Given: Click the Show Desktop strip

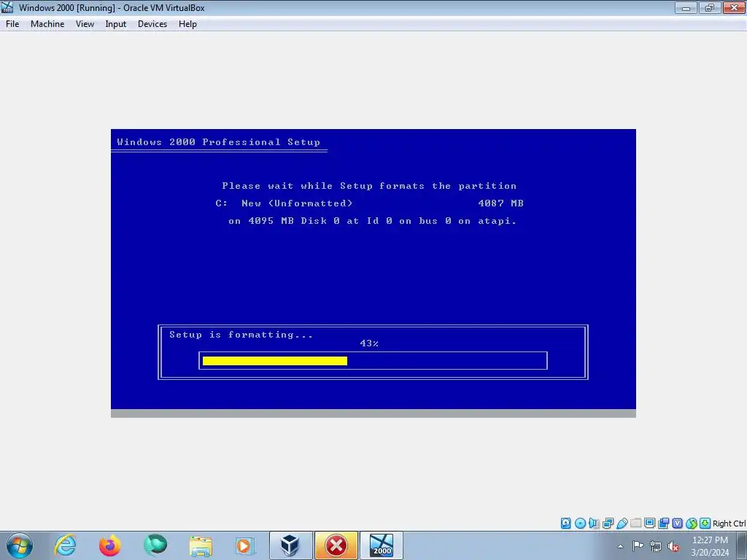Looking at the screenshot, I should [x=742, y=545].
